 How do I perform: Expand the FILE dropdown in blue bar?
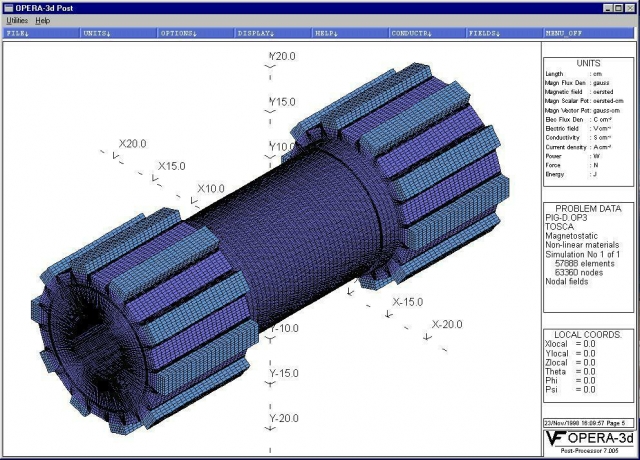click(x=19, y=33)
